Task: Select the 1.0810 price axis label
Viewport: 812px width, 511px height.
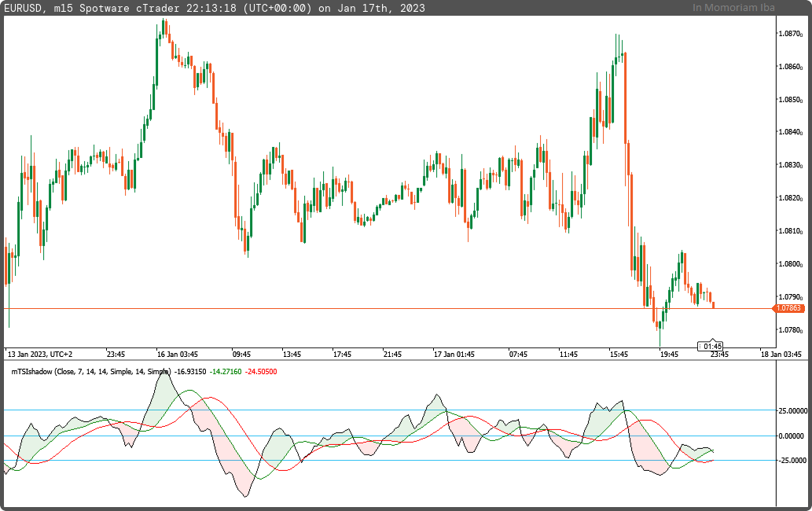Action: (x=790, y=231)
